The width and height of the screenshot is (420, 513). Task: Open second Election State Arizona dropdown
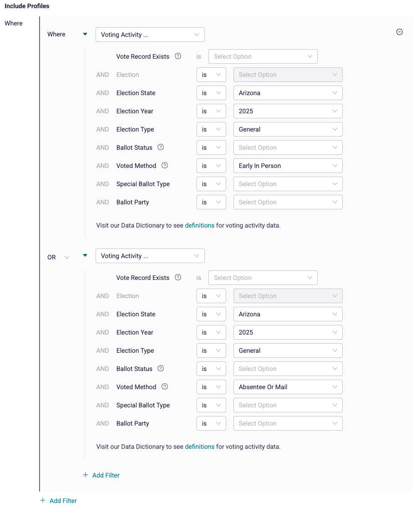pyautogui.click(x=288, y=314)
